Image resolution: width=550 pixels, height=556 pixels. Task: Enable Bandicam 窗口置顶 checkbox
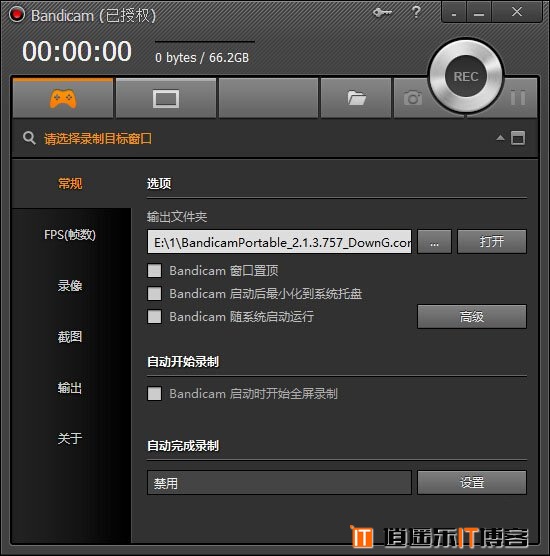154,271
